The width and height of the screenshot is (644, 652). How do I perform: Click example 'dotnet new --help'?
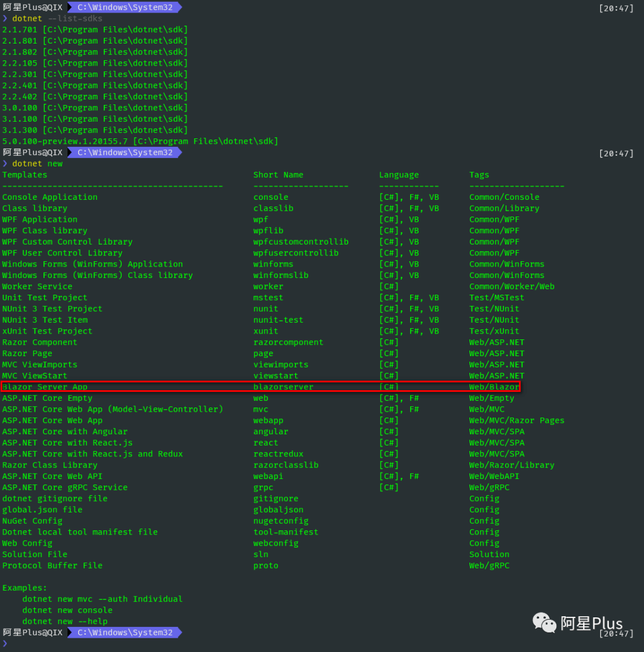coord(65,622)
